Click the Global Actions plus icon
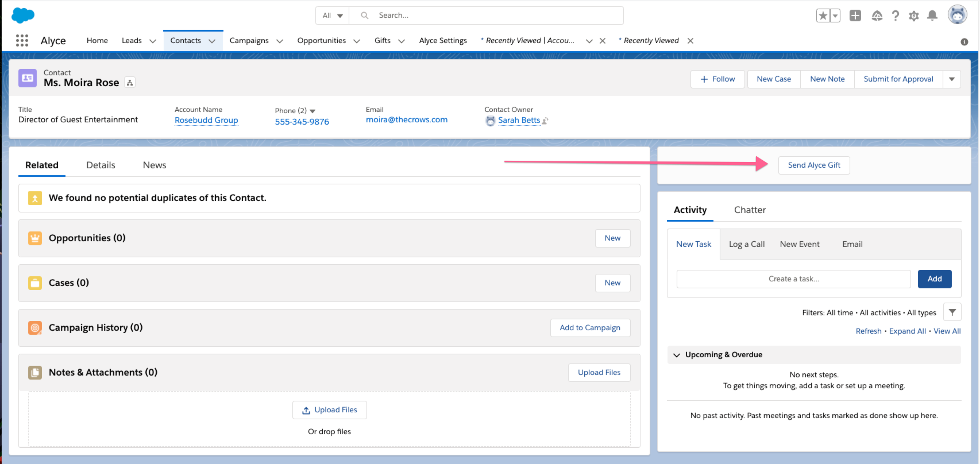Viewport: 980px width, 464px height. tap(855, 16)
